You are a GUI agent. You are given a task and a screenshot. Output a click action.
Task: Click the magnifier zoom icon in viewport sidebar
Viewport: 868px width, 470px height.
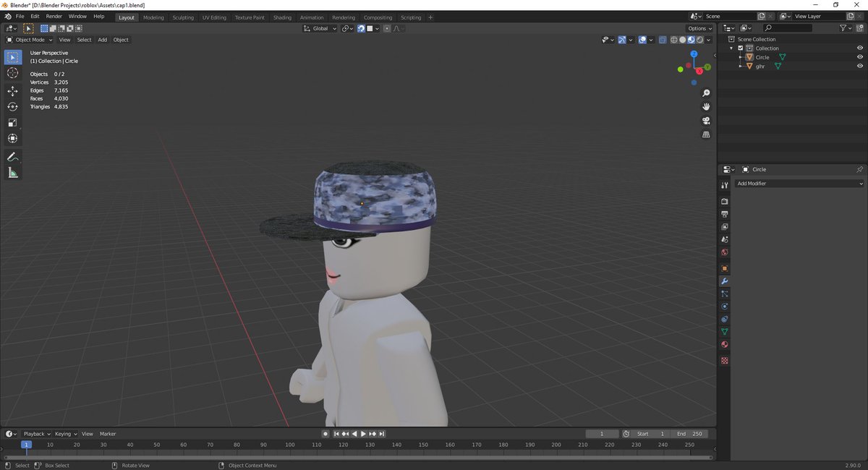click(706, 93)
